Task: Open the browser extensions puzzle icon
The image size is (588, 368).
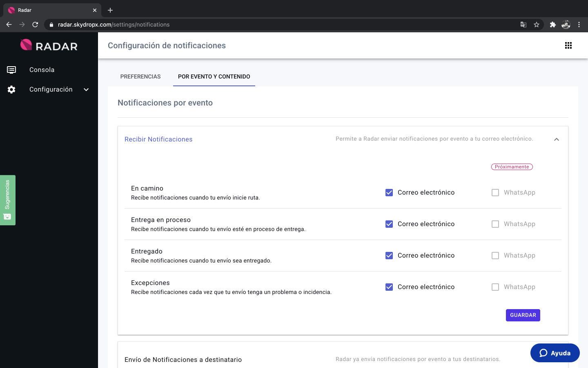Action: tap(553, 25)
